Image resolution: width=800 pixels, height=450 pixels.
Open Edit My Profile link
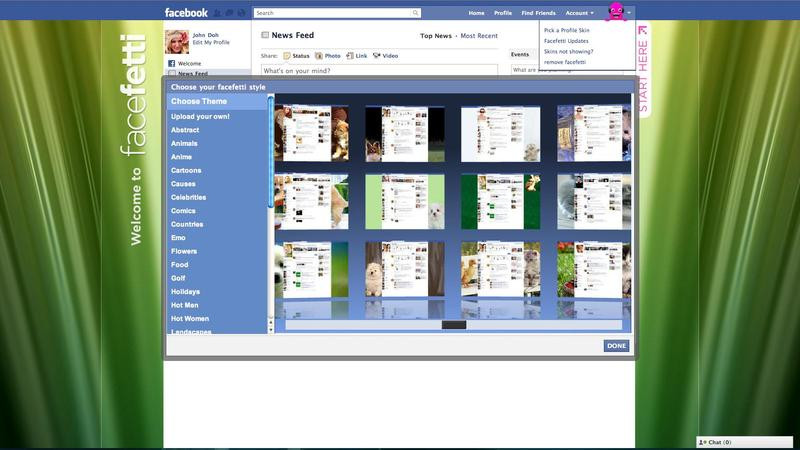(x=211, y=42)
